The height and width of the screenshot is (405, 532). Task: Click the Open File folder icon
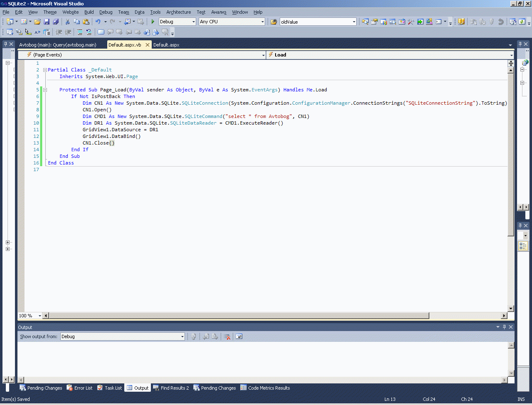pos(37,22)
